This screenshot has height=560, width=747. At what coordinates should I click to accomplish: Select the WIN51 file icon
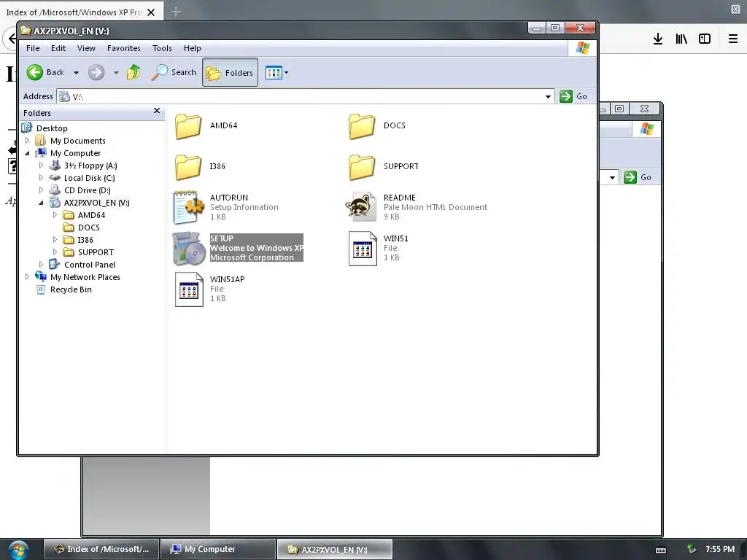[363, 249]
